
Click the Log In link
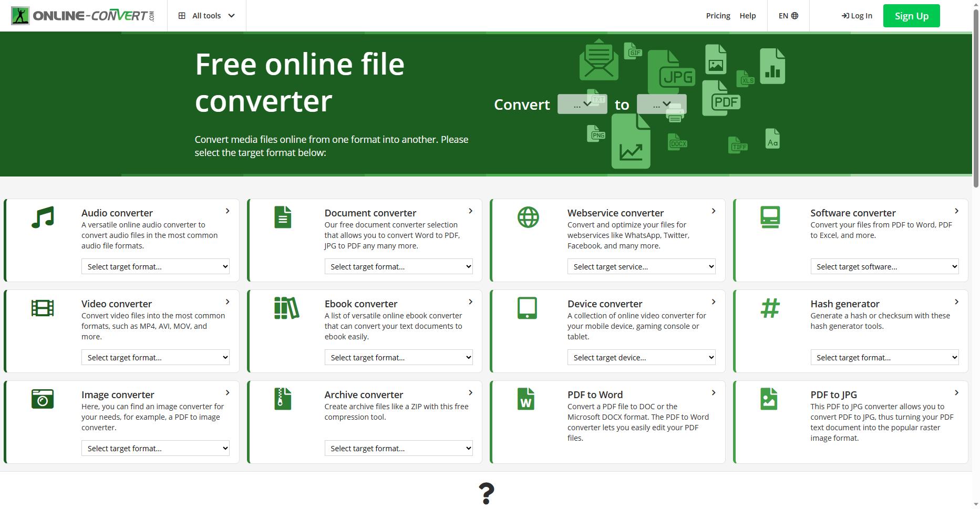(857, 15)
